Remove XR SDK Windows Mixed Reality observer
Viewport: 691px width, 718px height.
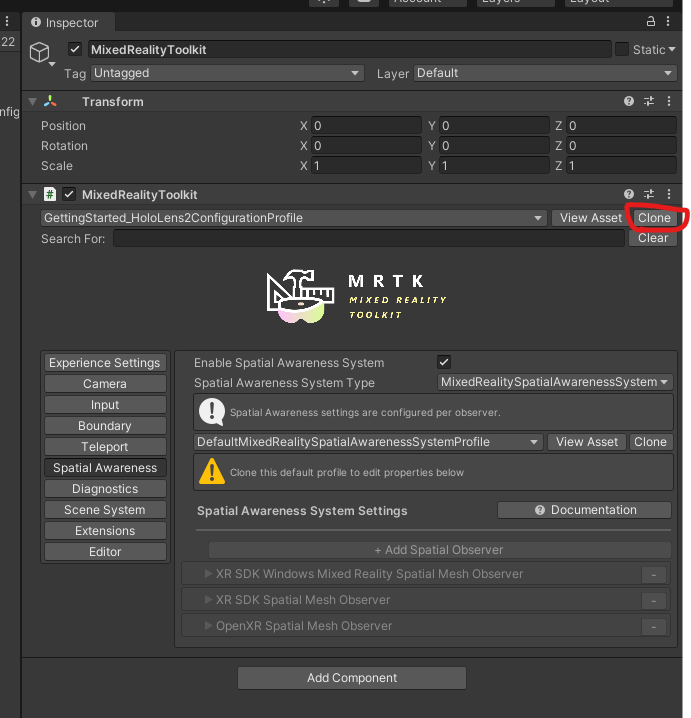tap(653, 575)
